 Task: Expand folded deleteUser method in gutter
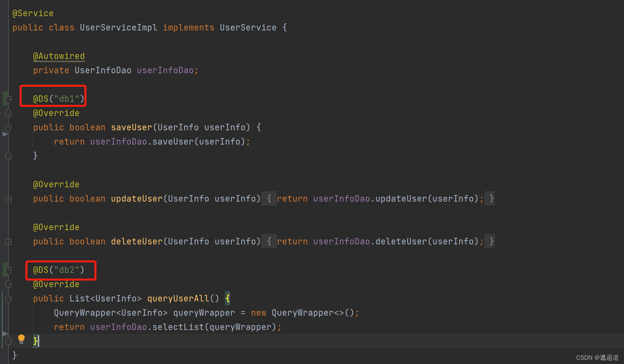point(9,242)
